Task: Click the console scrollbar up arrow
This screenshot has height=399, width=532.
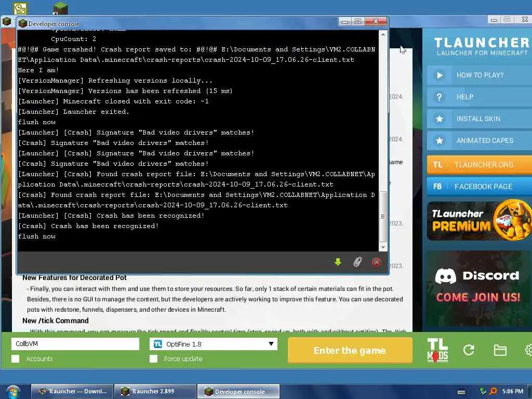Action: click(x=383, y=35)
